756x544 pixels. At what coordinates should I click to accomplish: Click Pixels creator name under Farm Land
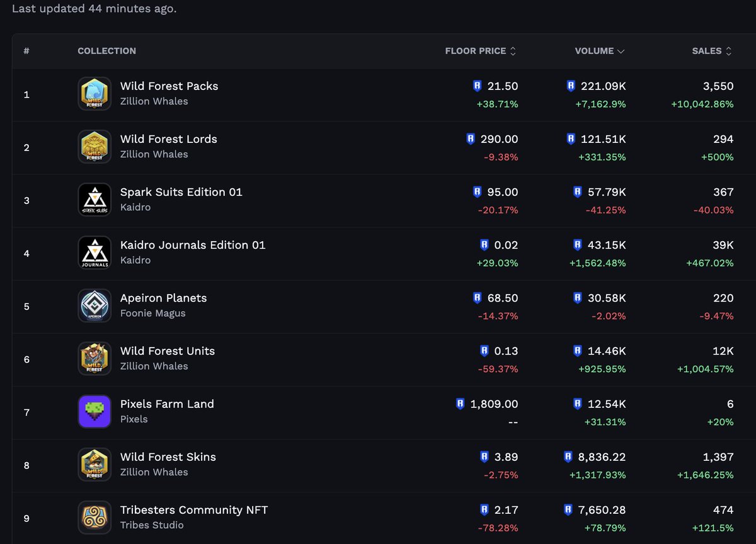pos(134,419)
